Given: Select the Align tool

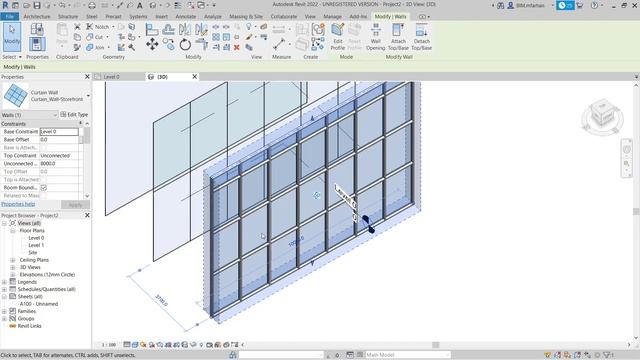Looking at the screenshot, I should click(152, 29).
